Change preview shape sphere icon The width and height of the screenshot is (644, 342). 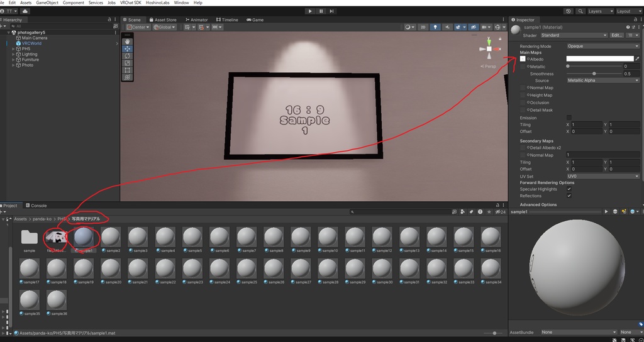pyautogui.click(x=615, y=211)
